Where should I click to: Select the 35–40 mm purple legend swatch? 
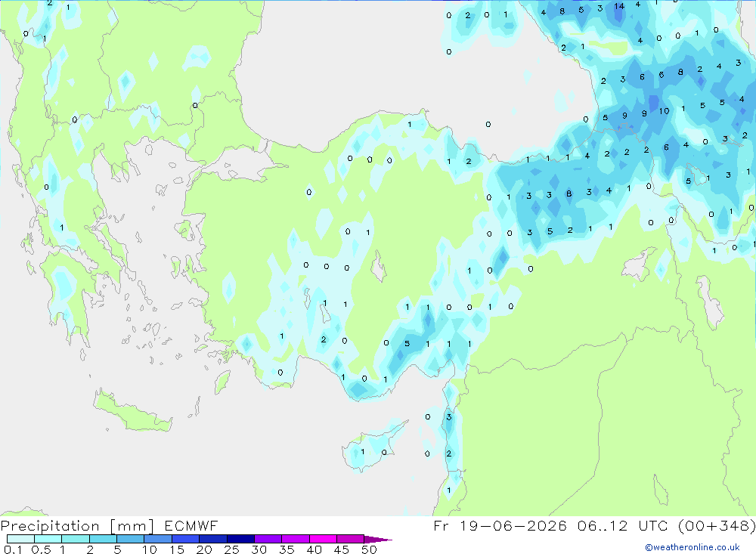point(296,539)
